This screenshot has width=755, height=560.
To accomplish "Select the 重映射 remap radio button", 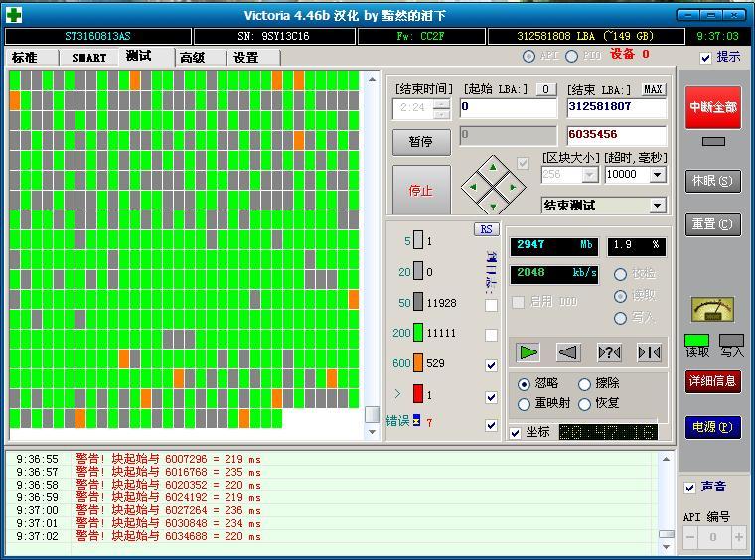I will [524, 404].
